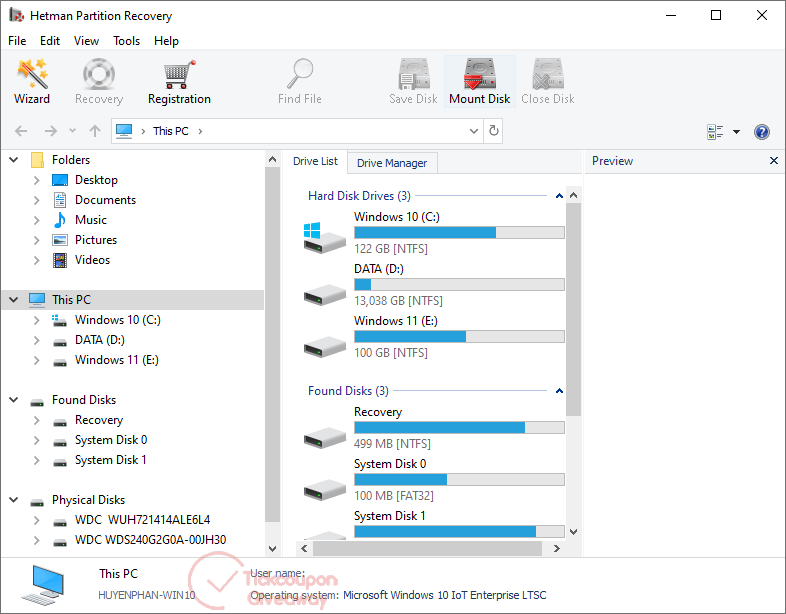Screen dimensions: 786x614
Task: Click drive list vertical scrollbar
Action: point(573,309)
